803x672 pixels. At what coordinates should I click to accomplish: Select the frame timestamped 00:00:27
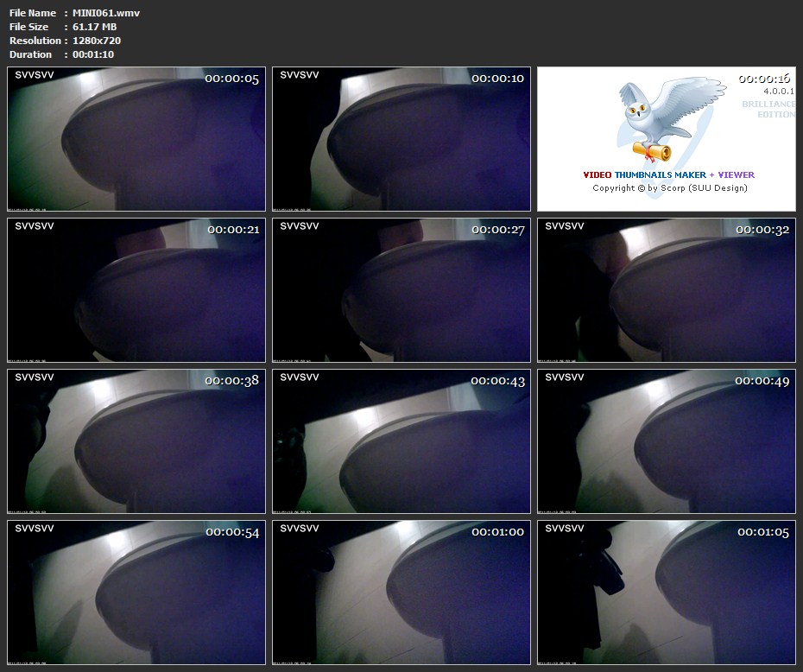[401, 290]
